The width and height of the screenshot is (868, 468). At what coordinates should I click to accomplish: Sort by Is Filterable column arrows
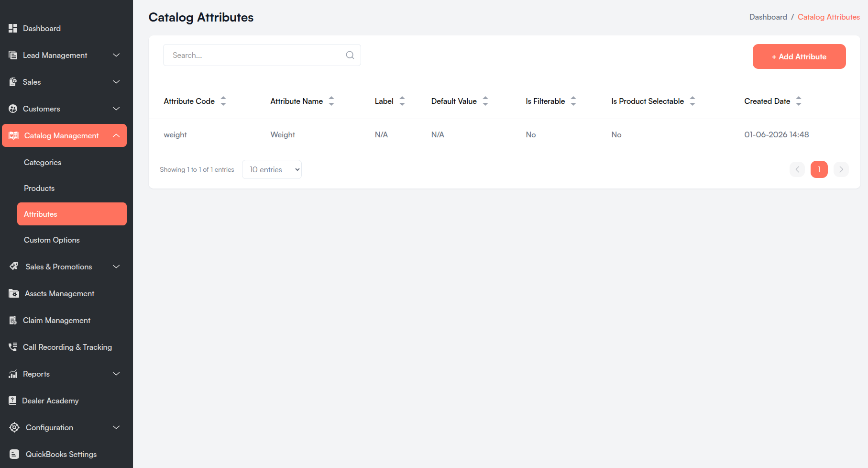[573, 101]
